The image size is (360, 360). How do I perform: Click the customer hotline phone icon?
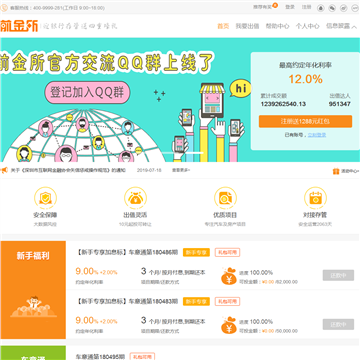[4, 8]
